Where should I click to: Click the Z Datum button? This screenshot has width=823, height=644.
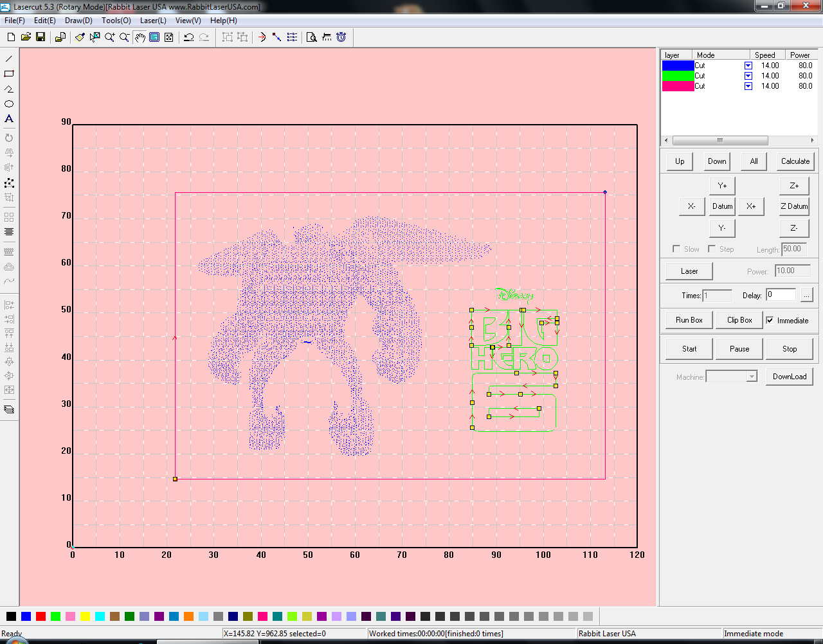pos(794,206)
